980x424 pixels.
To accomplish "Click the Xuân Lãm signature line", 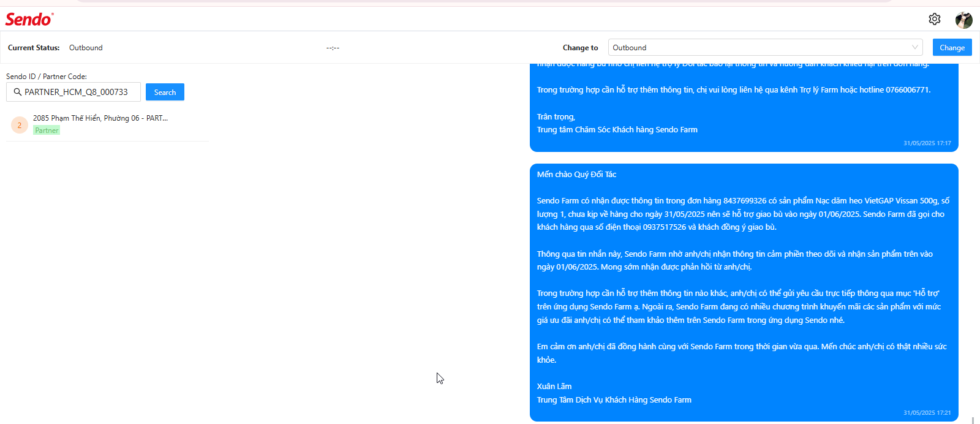I will [554, 387].
